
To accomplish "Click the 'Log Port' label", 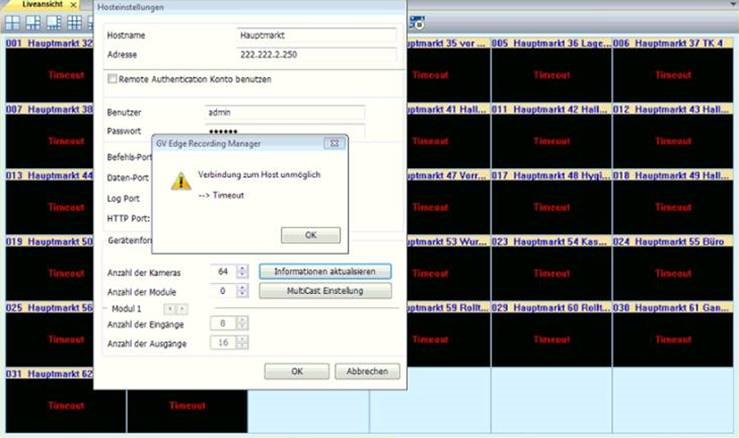I will [x=123, y=198].
